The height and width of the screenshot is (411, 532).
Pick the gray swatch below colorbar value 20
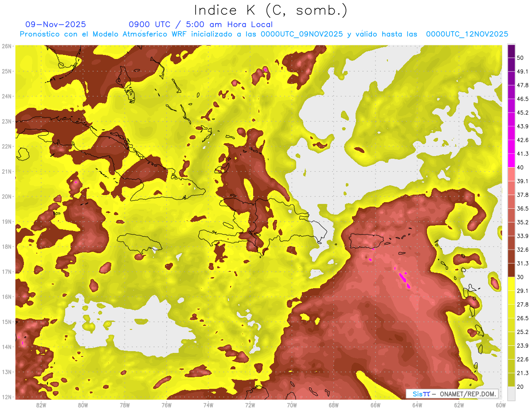(x=511, y=393)
